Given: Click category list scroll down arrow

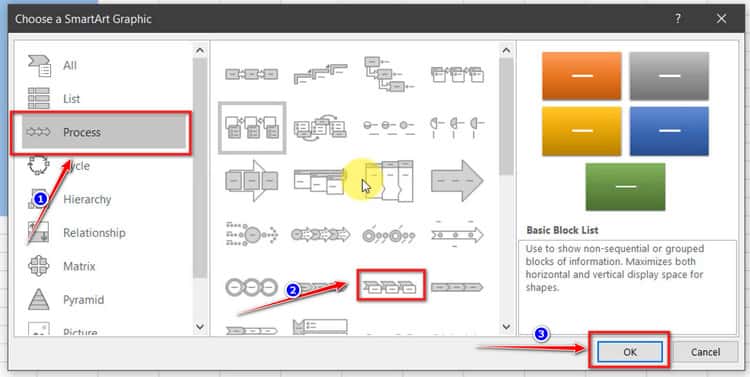Looking at the screenshot, I should coord(200,327).
